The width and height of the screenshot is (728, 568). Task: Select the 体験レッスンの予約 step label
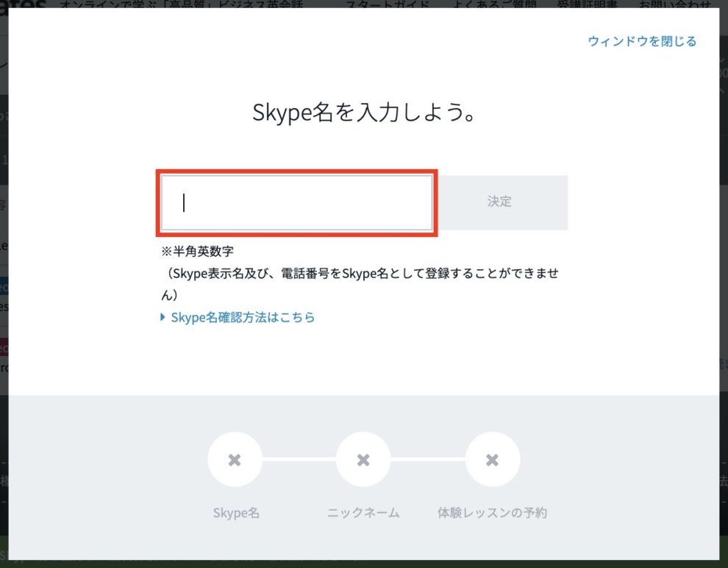pos(492,513)
